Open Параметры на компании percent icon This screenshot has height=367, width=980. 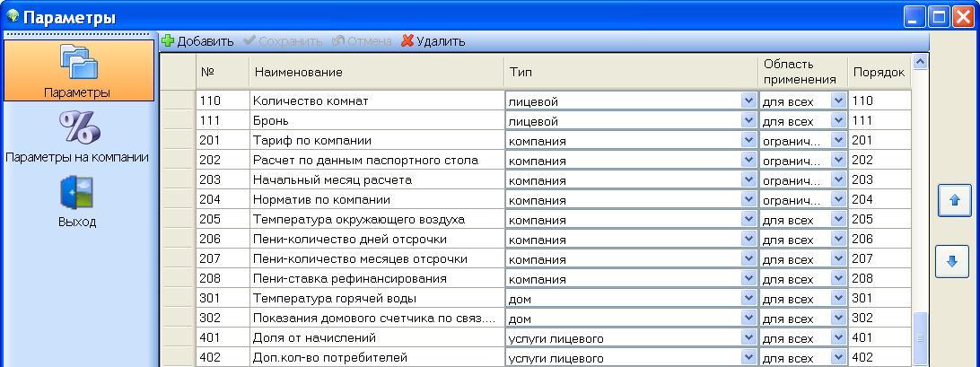pos(77,128)
